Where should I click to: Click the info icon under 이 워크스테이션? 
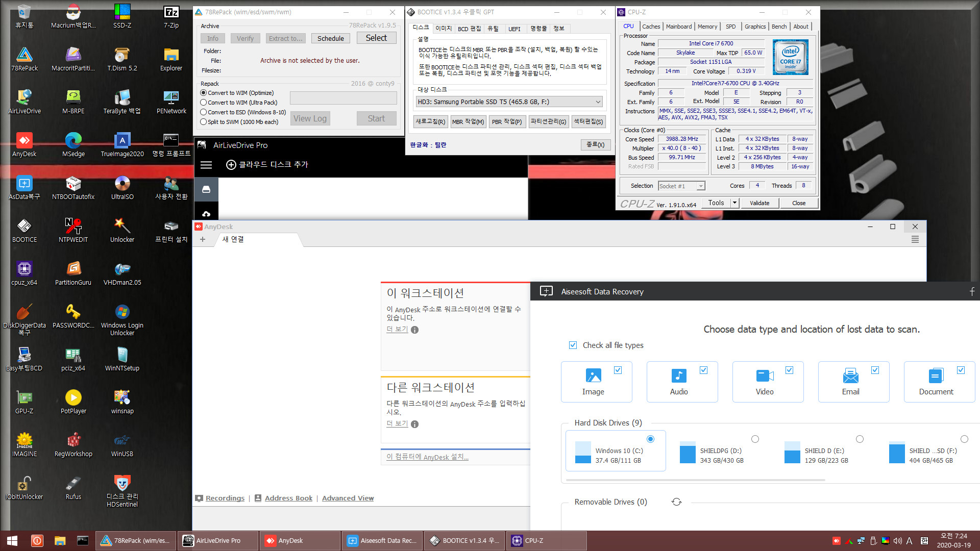click(x=414, y=330)
